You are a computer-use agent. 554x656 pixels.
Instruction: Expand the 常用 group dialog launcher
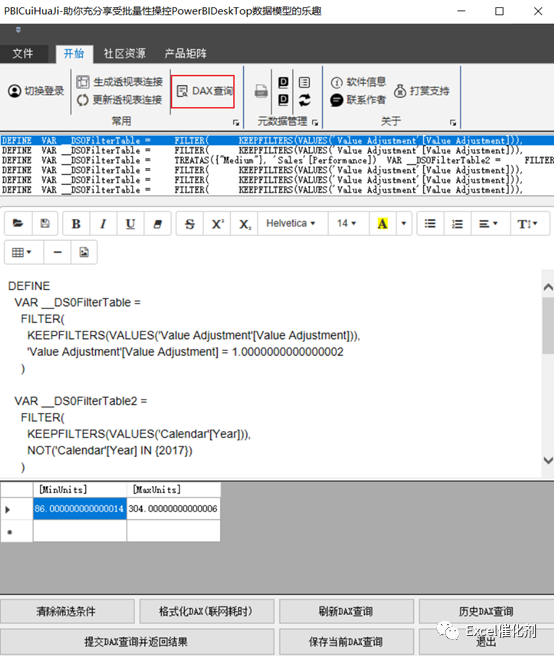click(236, 123)
